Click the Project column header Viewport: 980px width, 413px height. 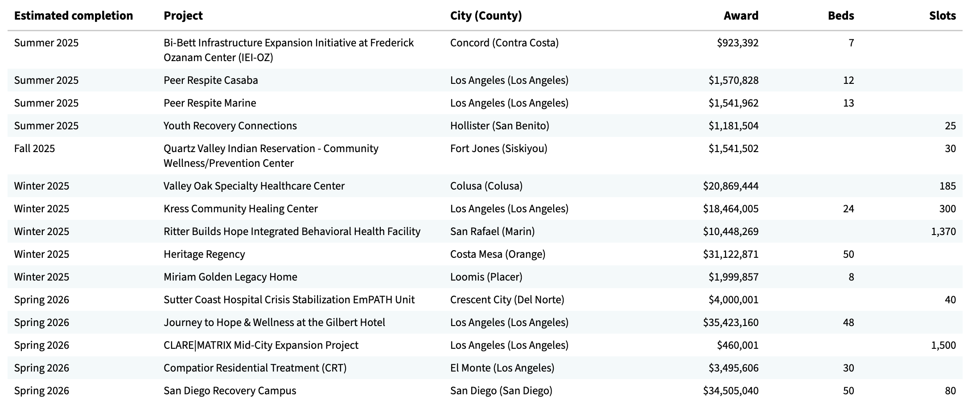(x=183, y=16)
